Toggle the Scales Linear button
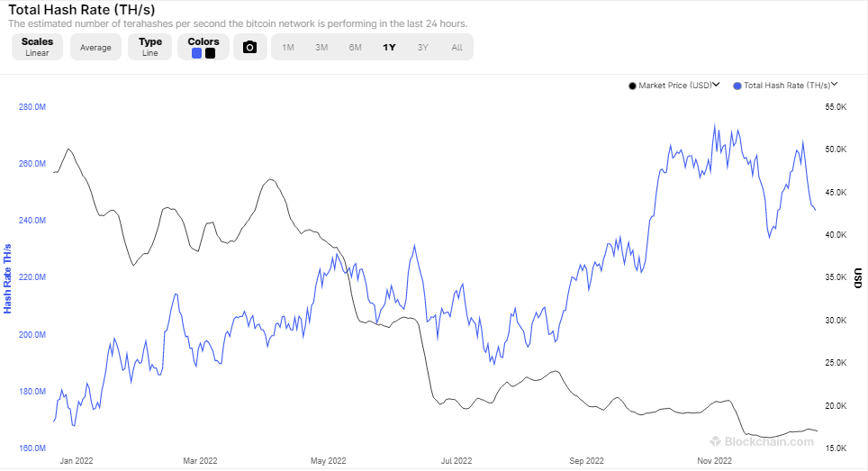The image size is (868, 471). [x=37, y=47]
